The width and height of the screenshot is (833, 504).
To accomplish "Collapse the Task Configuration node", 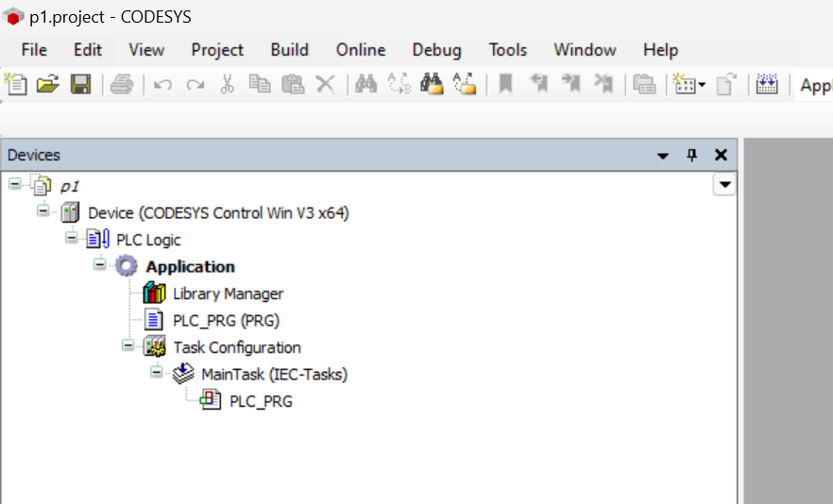I will [128, 345].
